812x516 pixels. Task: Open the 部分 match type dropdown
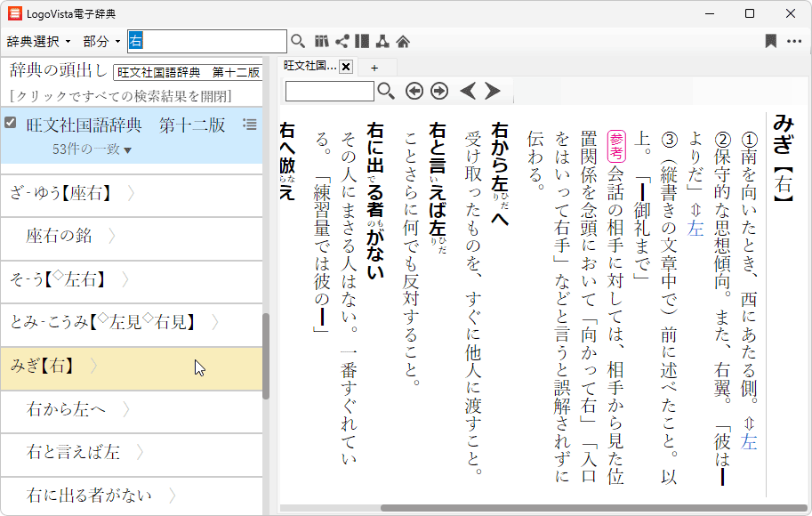pyautogui.click(x=101, y=42)
